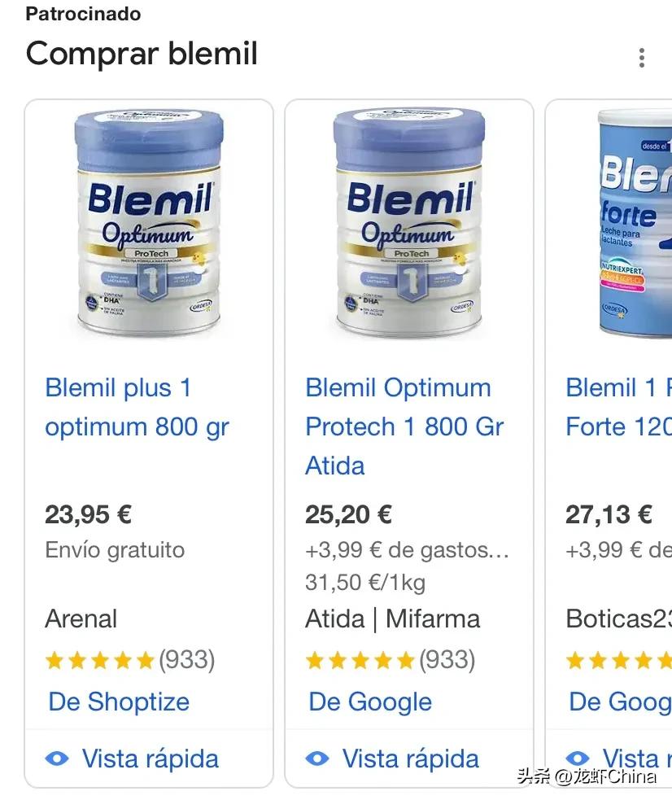Viewport: 672px width, 800px height.
Task: Click the 25,20 € price
Action: point(349,514)
